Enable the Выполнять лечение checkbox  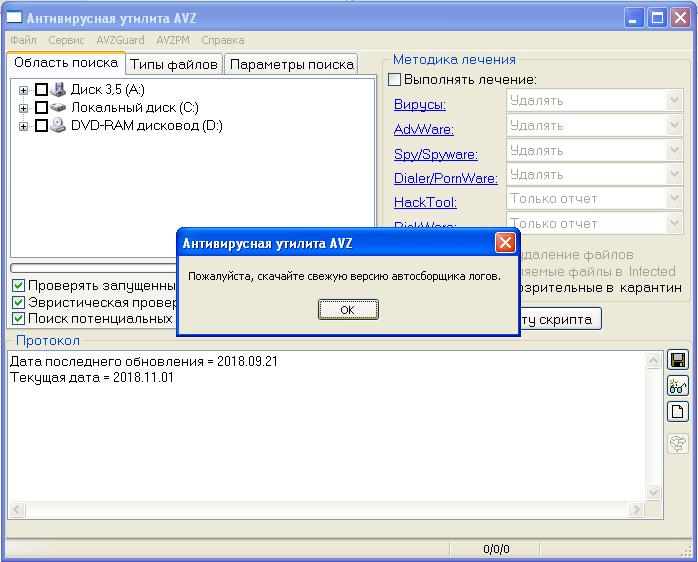394,80
